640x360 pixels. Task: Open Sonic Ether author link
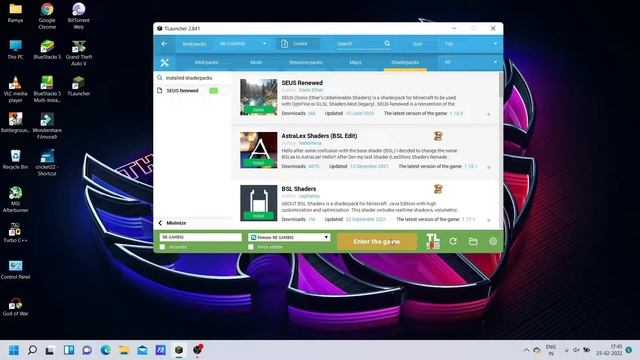(311, 90)
